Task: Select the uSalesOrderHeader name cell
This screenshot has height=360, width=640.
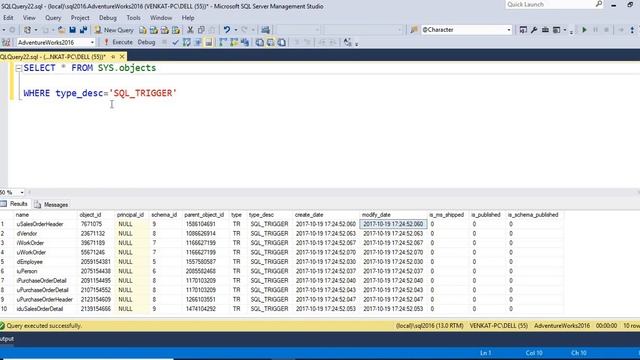Action: pyautogui.click(x=46, y=224)
